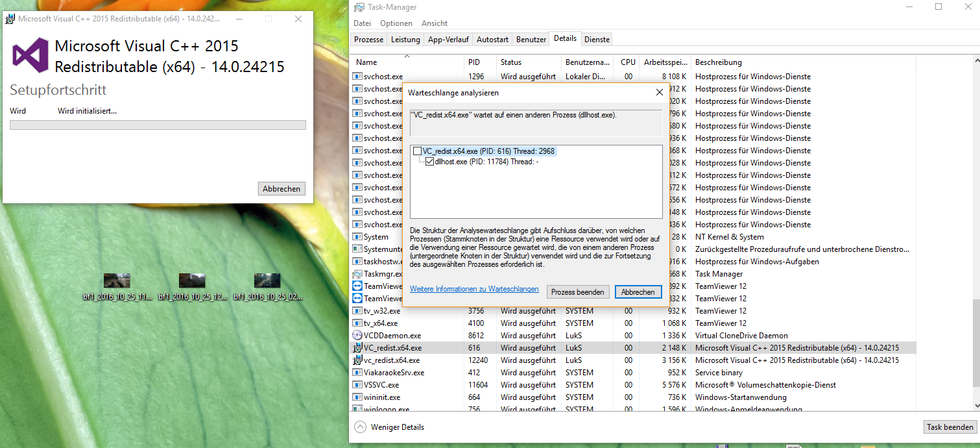Image resolution: width=980 pixels, height=448 pixels.
Task: Click the Service binary description
Action: coord(719,373)
